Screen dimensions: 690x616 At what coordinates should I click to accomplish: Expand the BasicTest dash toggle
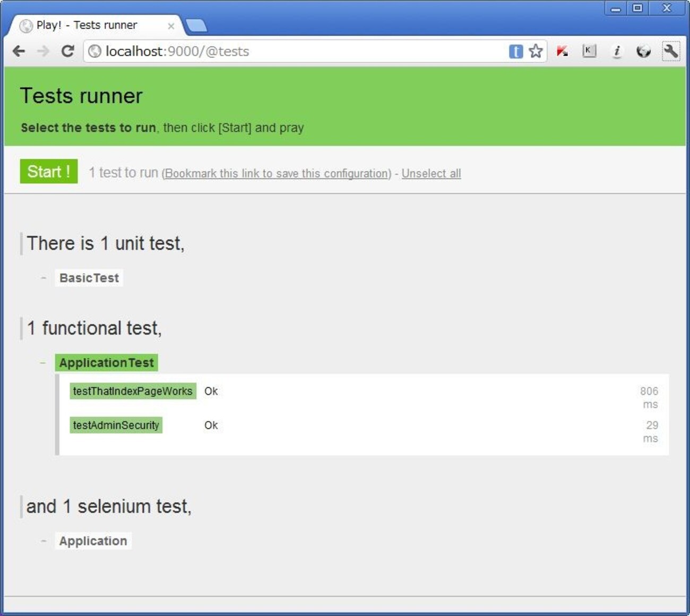(44, 278)
